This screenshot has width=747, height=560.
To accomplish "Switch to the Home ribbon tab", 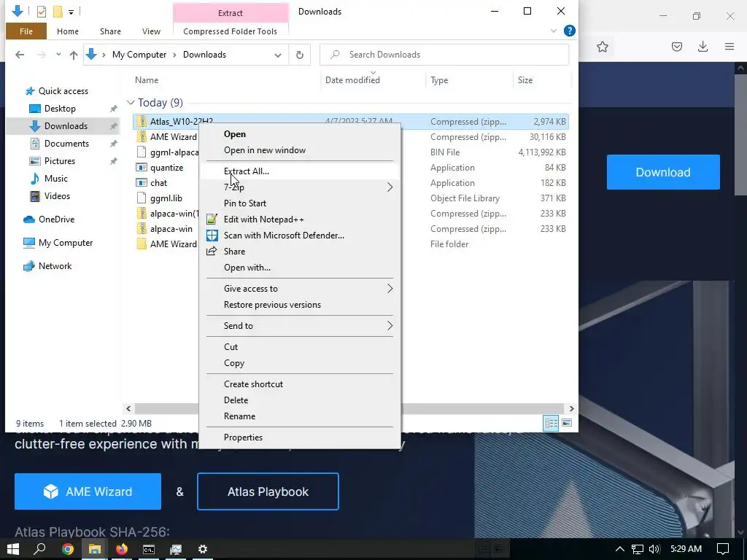I will (68, 31).
